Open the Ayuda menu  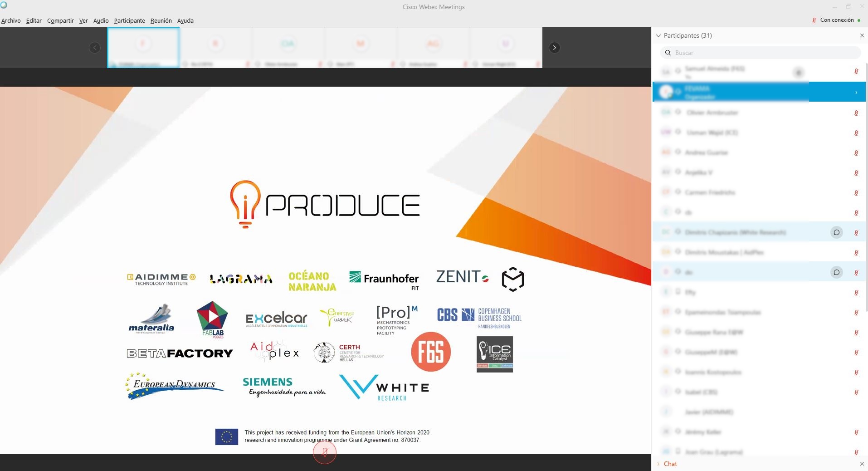(185, 20)
